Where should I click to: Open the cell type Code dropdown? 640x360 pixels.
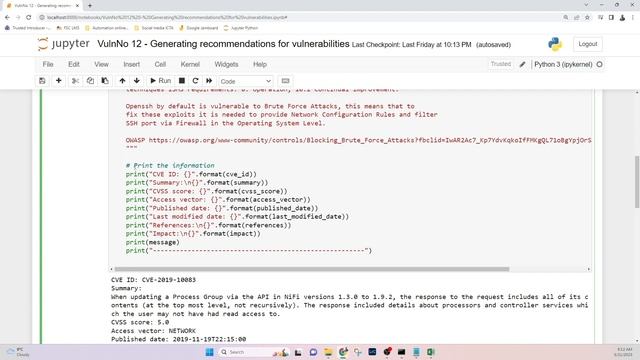coord(245,81)
